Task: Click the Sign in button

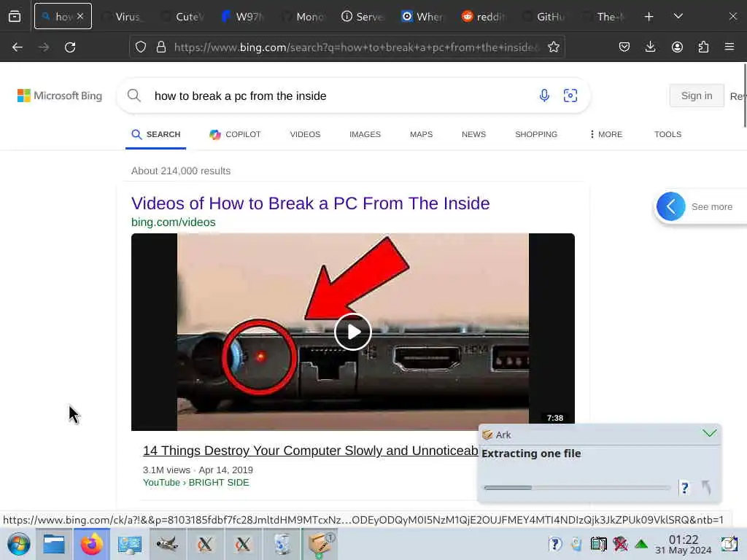Action: [697, 96]
